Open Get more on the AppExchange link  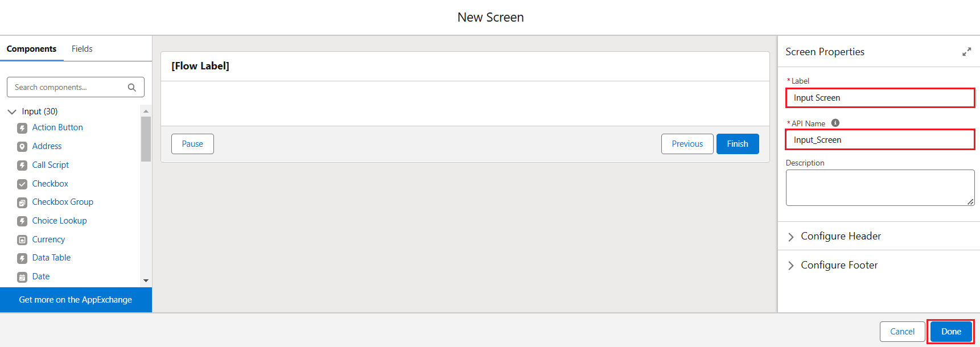tap(76, 300)
